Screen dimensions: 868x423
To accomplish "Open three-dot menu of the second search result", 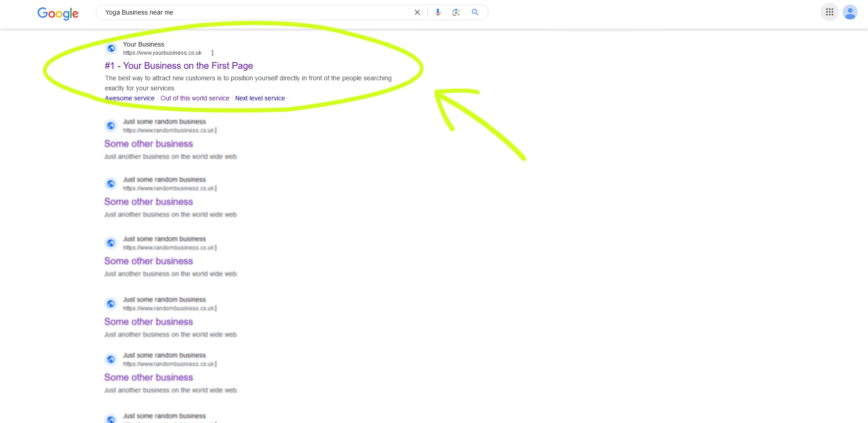I will tap(216, 131).
